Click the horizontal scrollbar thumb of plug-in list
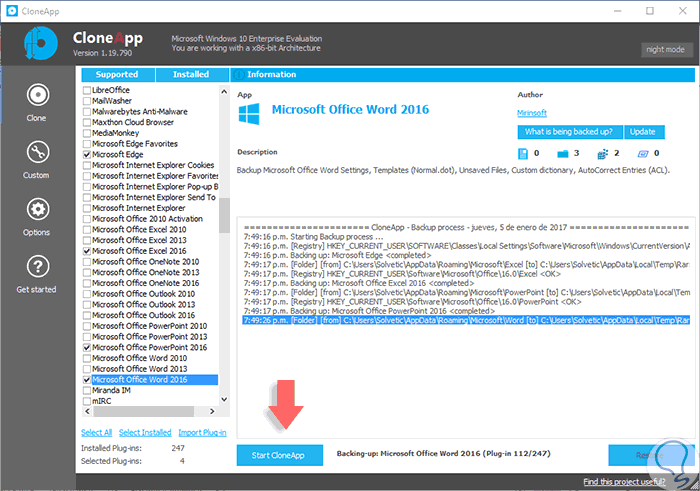This screenshot has height=491, width=700. 143,411
